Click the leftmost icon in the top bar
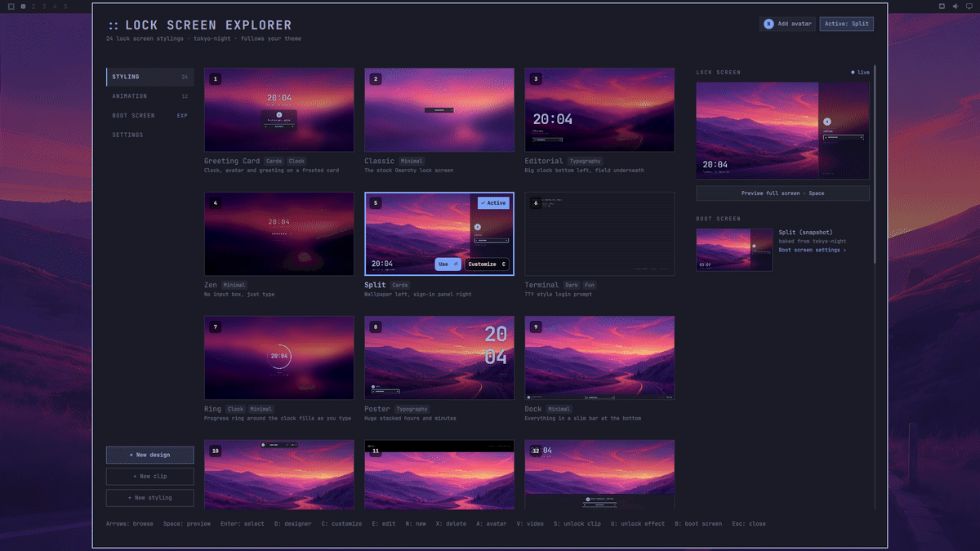 pos(11,6)
